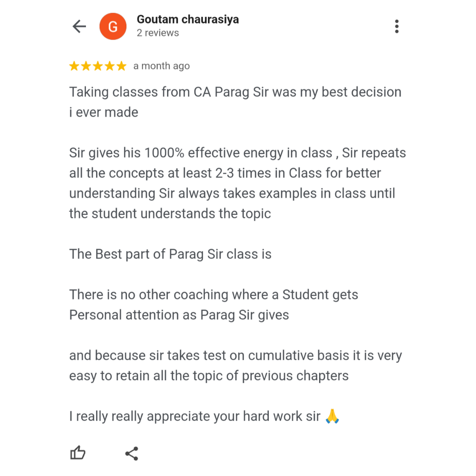Click the folded hands emoji

coord(332,416)
